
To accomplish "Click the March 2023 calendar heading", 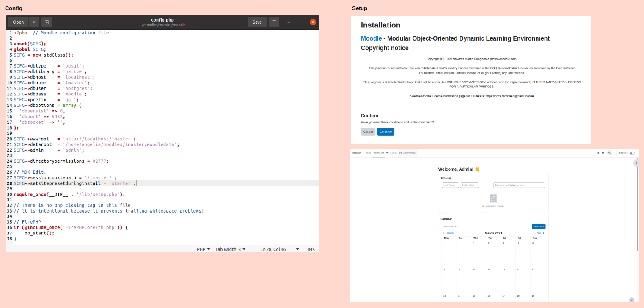I will [493, 233].
